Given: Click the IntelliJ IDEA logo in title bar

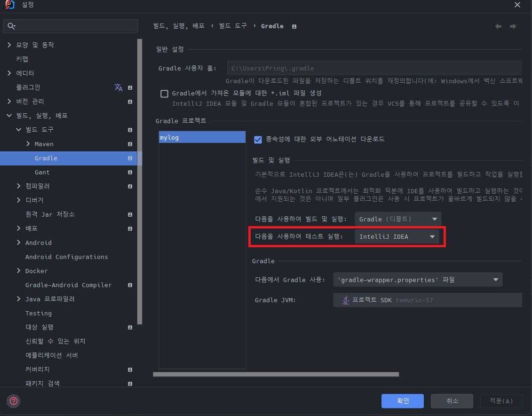Looking at the screenshot, I should tap(10, 4).
